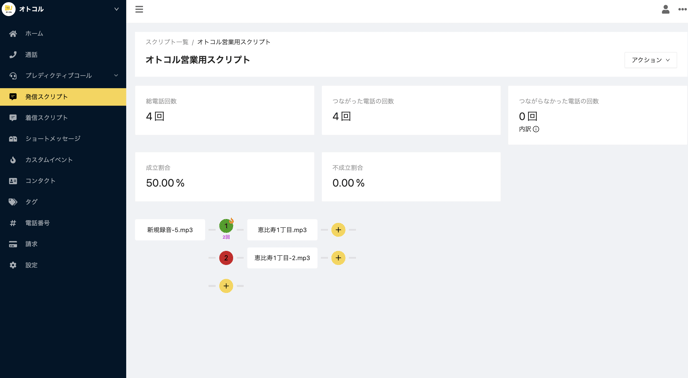
Task: Click the ショートメッセージ icon
Action: pyautogui.click(x=13, y=139)
